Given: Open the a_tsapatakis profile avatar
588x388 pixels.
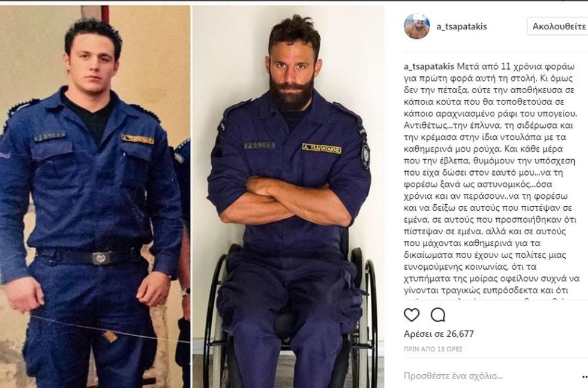Looking at the screenshot, I should click(416, 26).
